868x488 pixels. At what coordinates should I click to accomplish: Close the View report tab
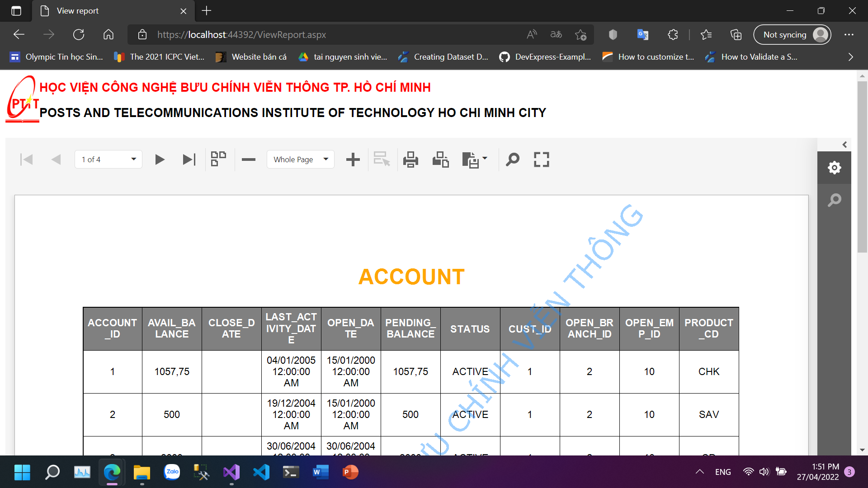[184, 11]
